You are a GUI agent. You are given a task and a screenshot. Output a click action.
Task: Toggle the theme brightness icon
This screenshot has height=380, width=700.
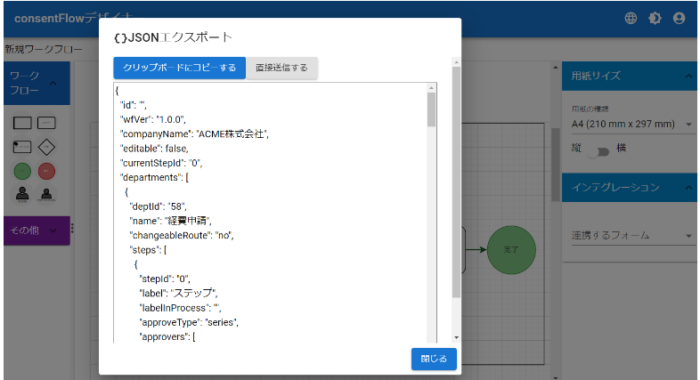tap(655, 18)
